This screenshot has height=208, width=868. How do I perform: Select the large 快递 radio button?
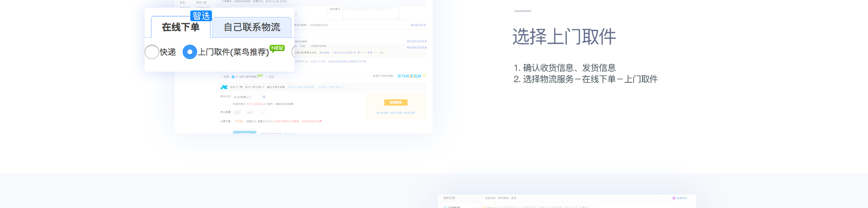click(152, 52)
